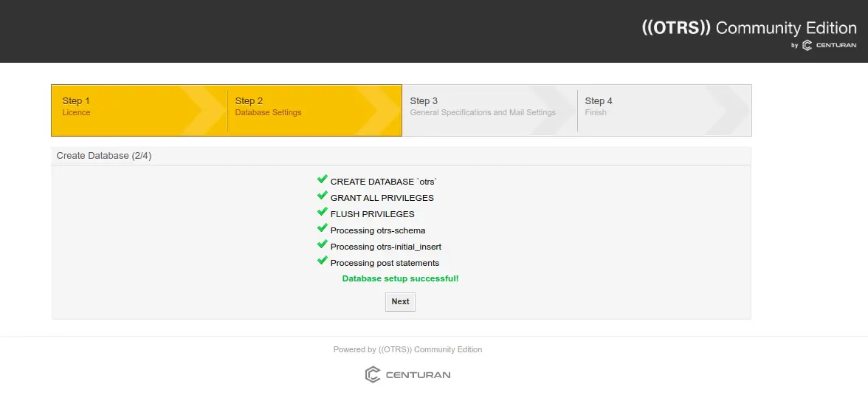The height and width of the screenshot is (418, 868).
Task: Click the Next button
Action: click(x=400, y=302)
